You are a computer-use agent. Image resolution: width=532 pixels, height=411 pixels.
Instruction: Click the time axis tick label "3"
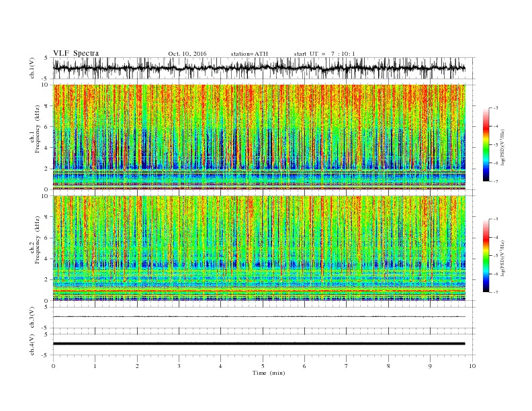coord(179,366)
